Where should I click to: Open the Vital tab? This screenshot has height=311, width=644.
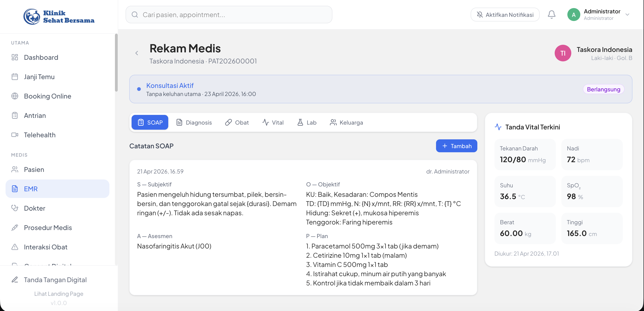click(x=273, y=123)
